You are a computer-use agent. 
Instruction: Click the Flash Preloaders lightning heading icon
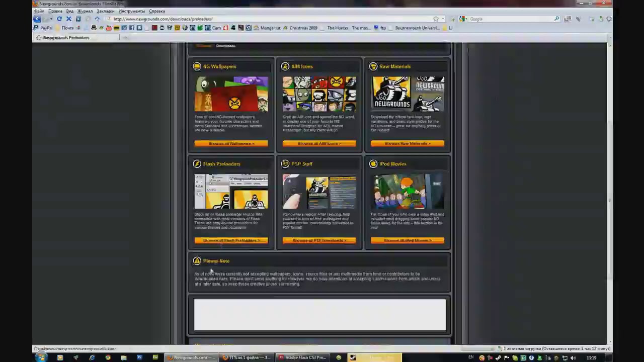[197, 164]
